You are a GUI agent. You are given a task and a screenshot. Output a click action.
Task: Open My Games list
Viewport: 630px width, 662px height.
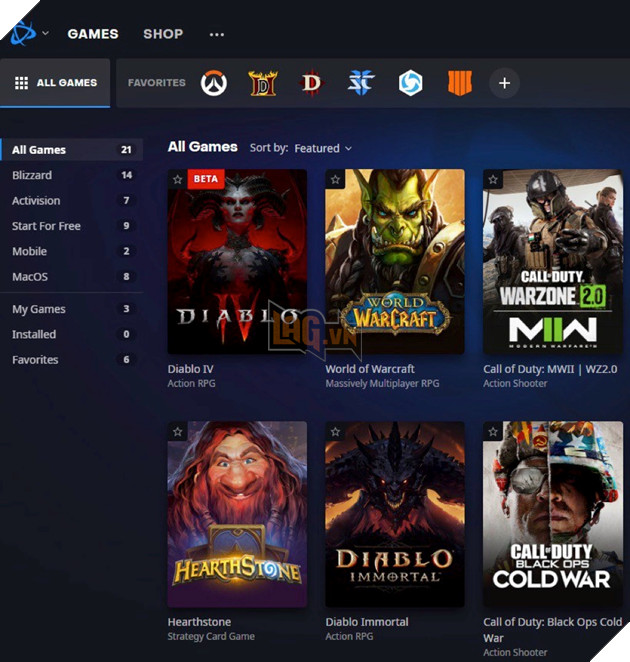coord(72,309)
